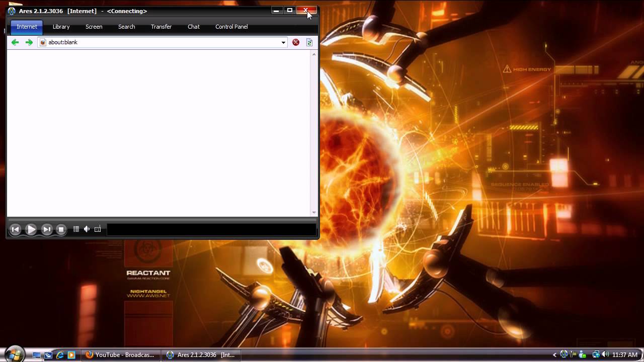Viewport: 644px width, 362px height.
Task: Open the Screen tab
Action: coord(94,27)
